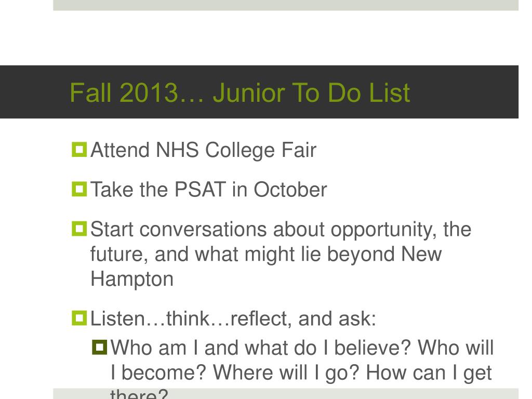Viewport: 532px width, 399px height.
Task: Click the dark green sub-bullet before Who am I
Action: coord(99,348)
